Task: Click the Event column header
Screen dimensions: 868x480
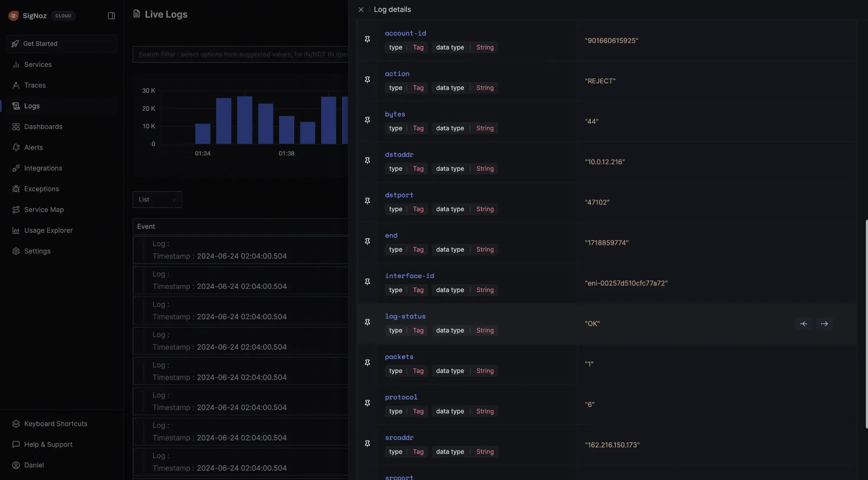Action: point(146,226)
